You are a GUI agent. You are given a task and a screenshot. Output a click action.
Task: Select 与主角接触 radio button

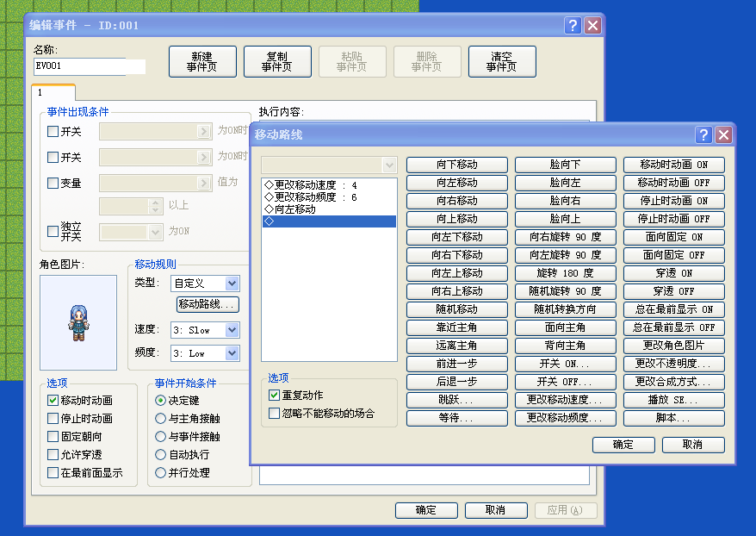point(160,418)
